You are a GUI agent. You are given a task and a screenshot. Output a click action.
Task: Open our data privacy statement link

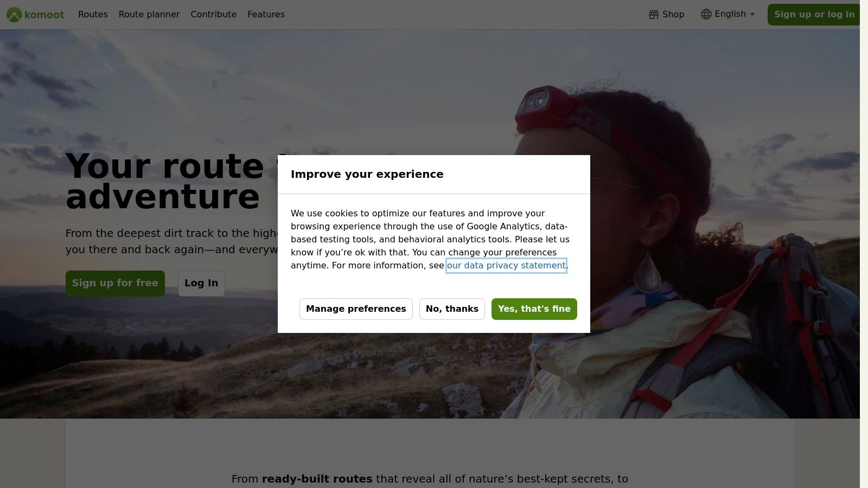506,266
